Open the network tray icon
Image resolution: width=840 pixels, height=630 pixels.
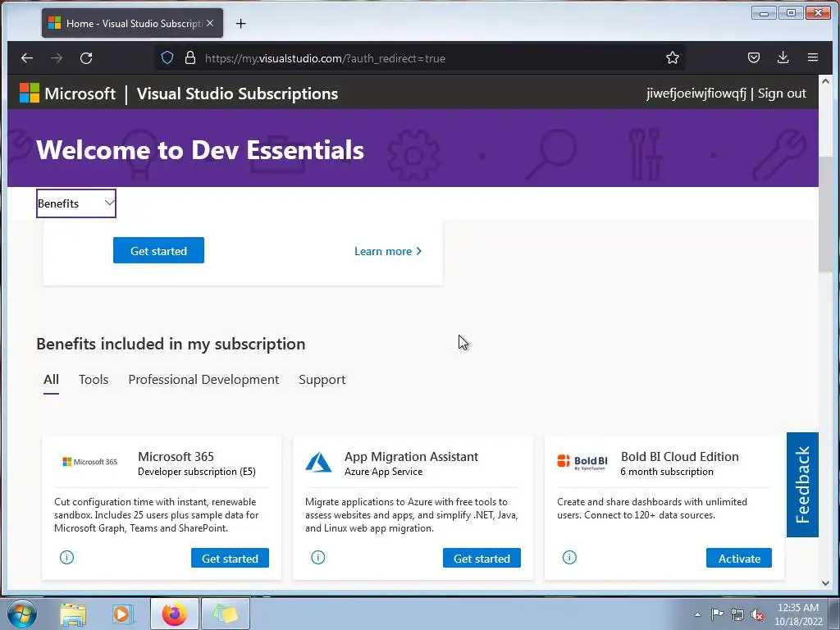tap(737, 614)
